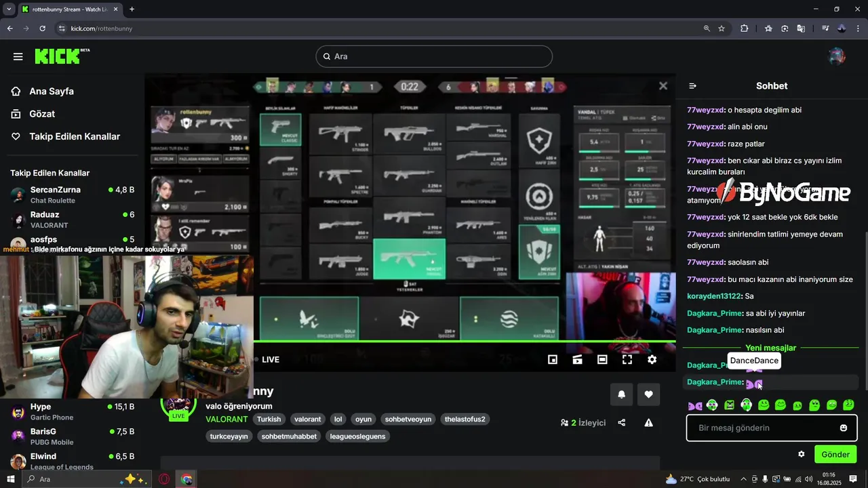Select the turkceyayın tag
868x488 pixels.
tap(229, 436)
